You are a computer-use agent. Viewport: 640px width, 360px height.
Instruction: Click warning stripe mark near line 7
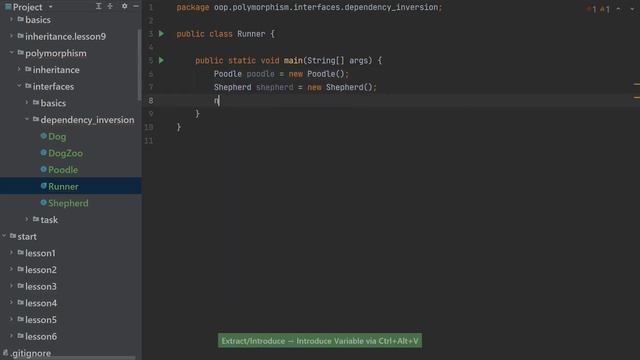tap(636, 84)
